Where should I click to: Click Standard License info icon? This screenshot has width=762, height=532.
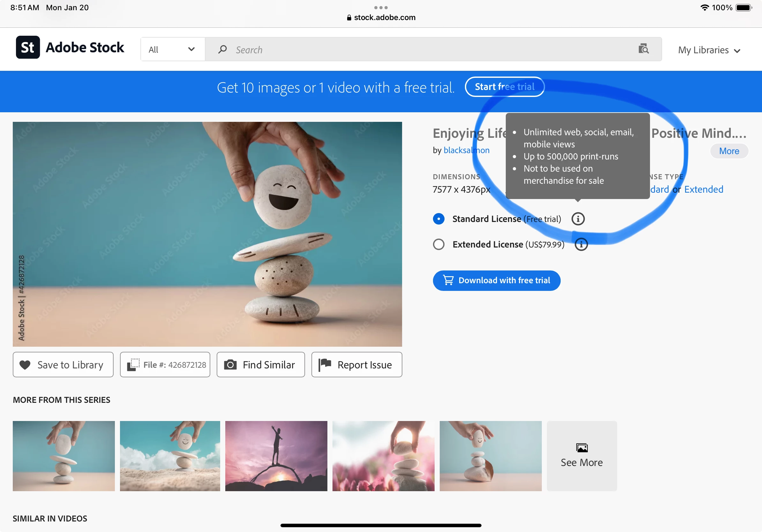(578, 219)
